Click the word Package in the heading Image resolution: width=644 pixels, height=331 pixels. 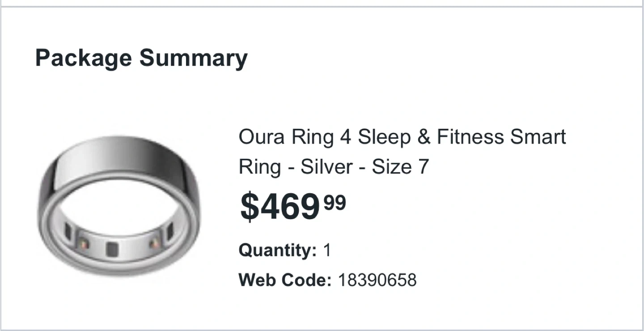[84, 59]
